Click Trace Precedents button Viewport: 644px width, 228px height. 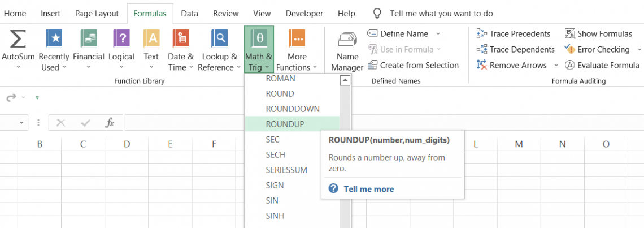coord(514,33)
